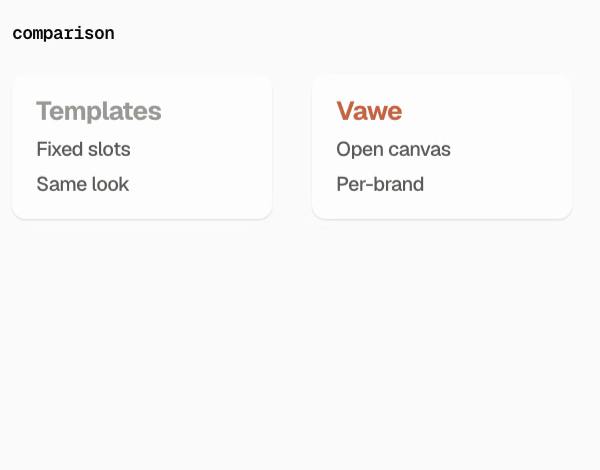Viewport: 600px width, 470px height.
Task: Select the orange "Vawe" card title
Action: [369, 111]
